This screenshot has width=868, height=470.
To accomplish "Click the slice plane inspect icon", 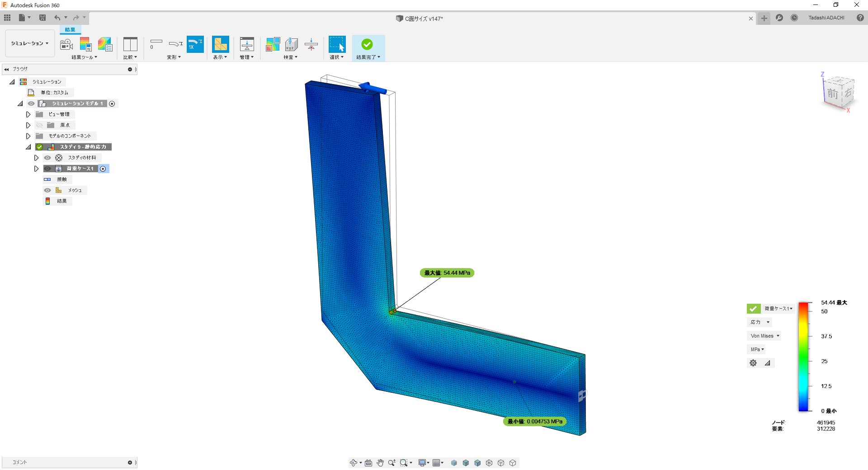I will 311,44.
